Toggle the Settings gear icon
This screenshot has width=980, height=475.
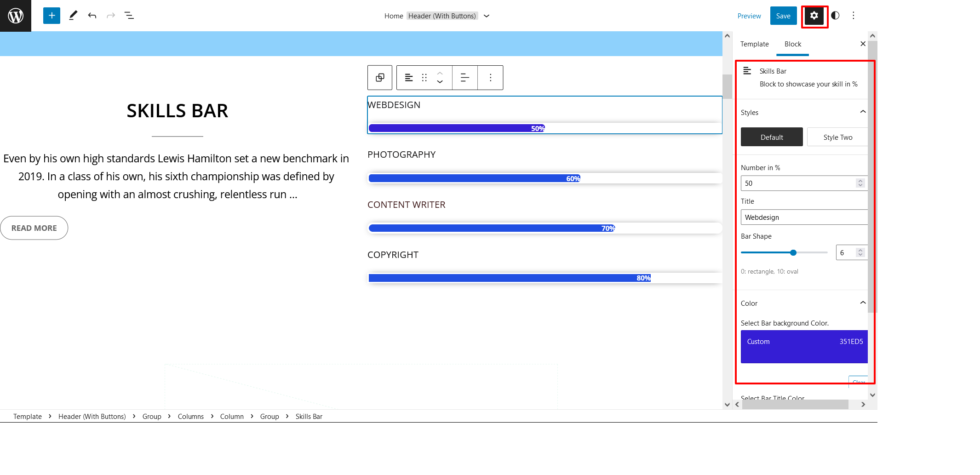pyautogui.click(x=814, y=16)
